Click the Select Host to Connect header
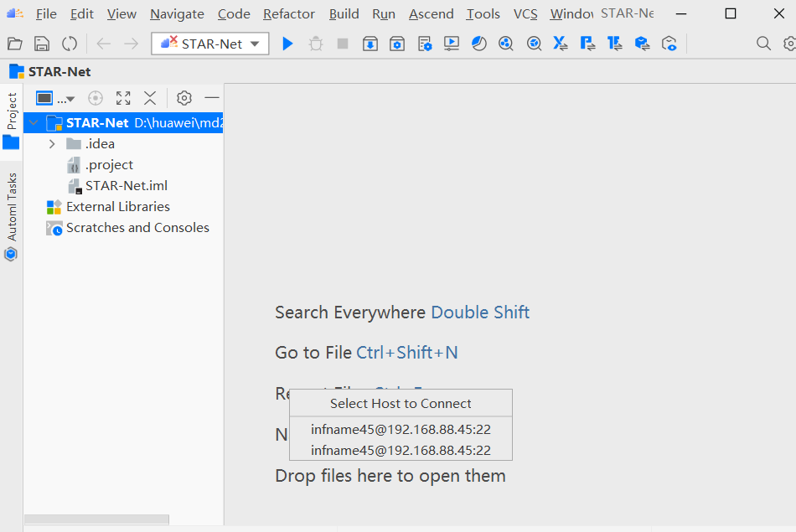 pyautogui.click(x=401, y=404)
